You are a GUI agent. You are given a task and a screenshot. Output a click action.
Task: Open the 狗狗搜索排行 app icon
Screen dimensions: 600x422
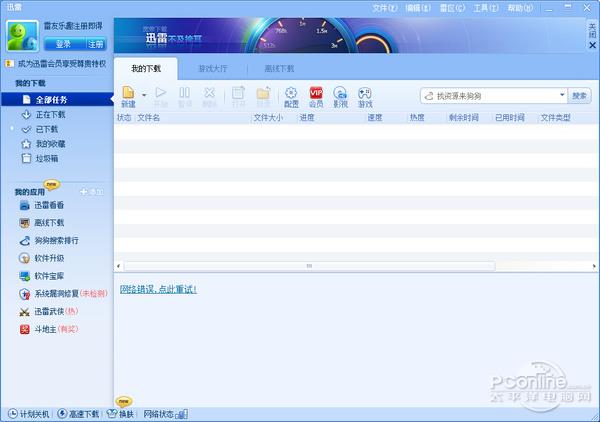pos(24,241)
